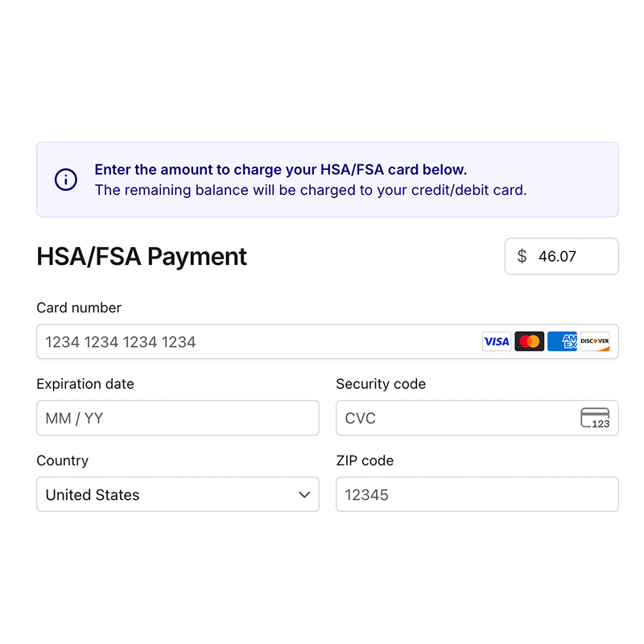Image resolution: width=644 pixels, height=644 pixels.
Task: Click the Discover card logo
Action: point(595,341)
